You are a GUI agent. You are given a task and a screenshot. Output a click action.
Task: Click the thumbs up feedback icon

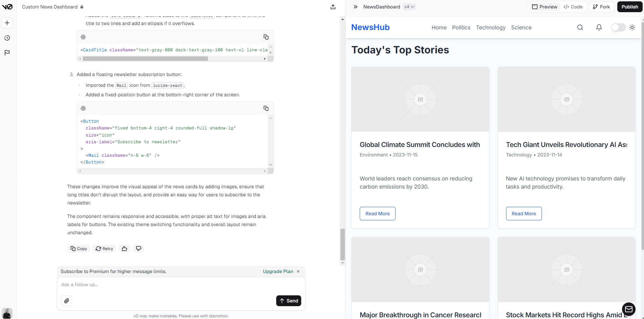[124, 249]
